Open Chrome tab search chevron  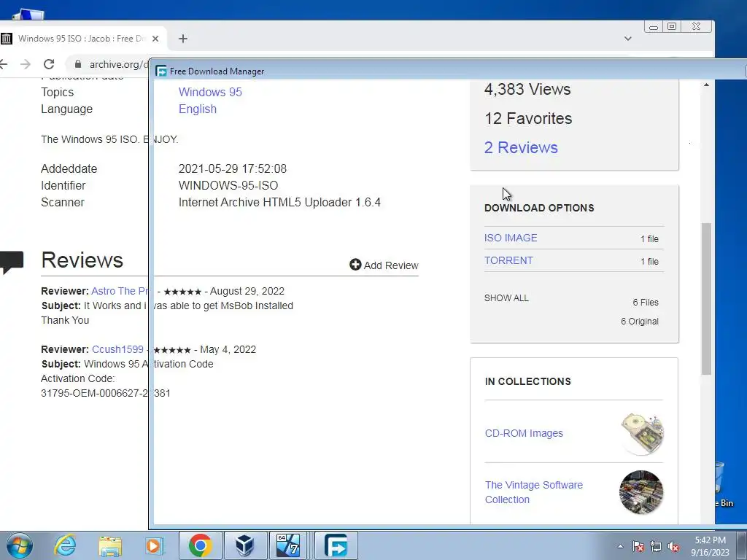point(628,39)
